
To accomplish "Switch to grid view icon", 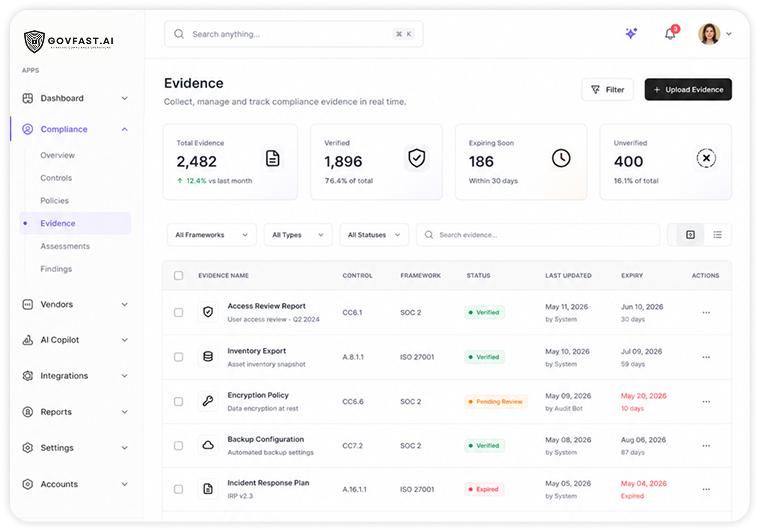I will [x=690, y=235].
